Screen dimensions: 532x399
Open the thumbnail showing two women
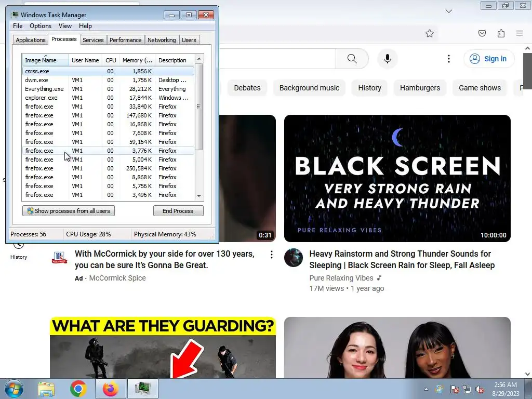click(x=397, y=348)
